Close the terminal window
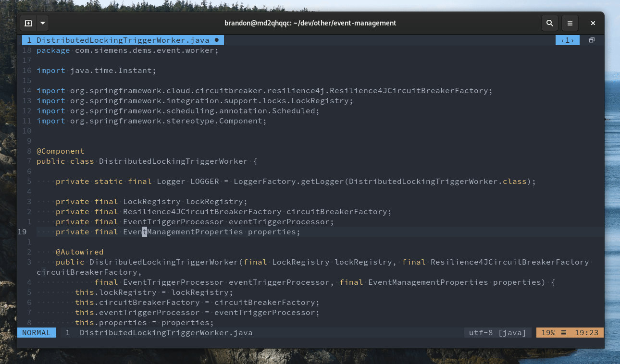Viewport: 620px width, 364px height. pyautogui.click(x=593, y=23)
